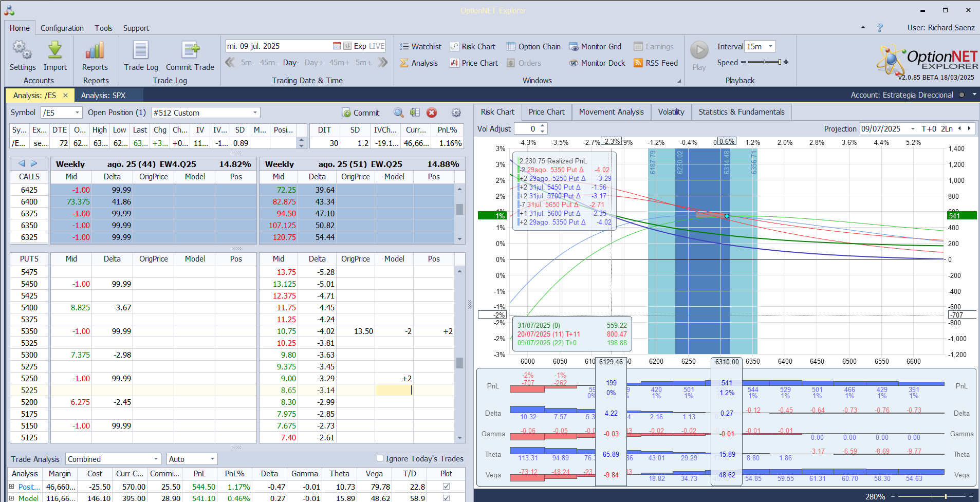This screenshot has height=502, width=980.
Task: Click the 5m+ button
Action: click(363, 63)
